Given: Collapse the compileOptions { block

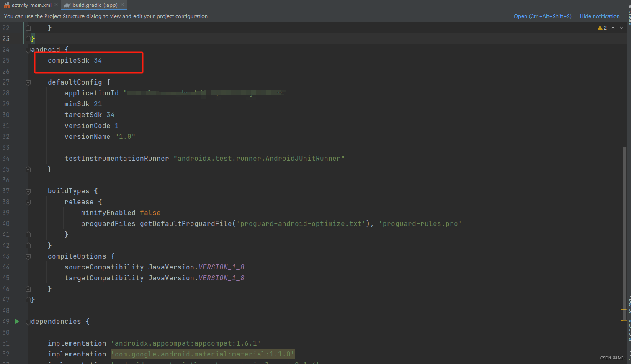Looking at the screenshot, I should pyautogui.click(x=28, y=256).
